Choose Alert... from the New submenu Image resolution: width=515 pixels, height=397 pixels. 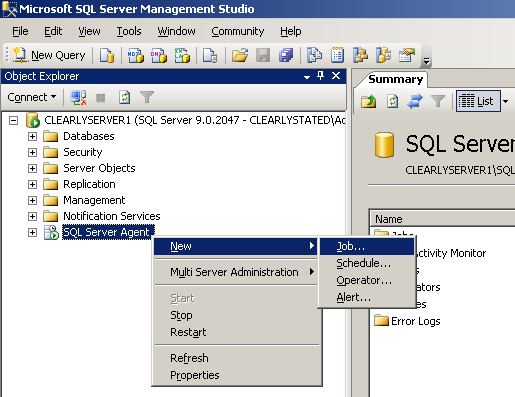pos(367,297)
